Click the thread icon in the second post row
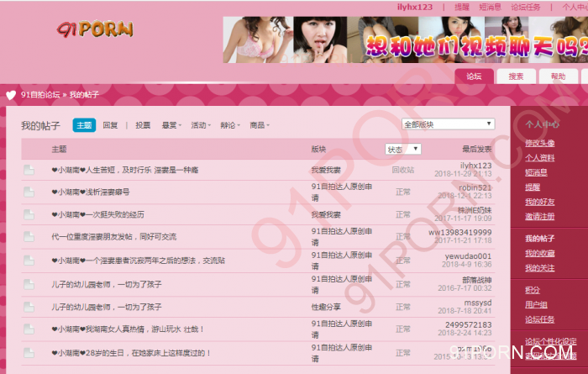The image size is (588, 374). (29, 192)
